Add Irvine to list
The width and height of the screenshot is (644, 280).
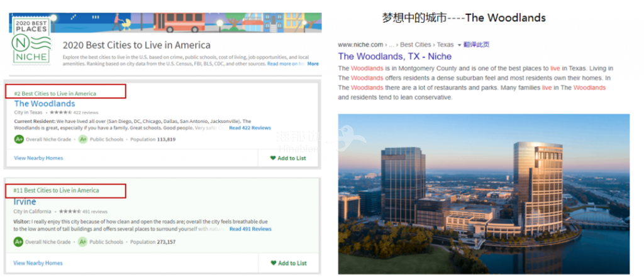[x=288, y=263]
